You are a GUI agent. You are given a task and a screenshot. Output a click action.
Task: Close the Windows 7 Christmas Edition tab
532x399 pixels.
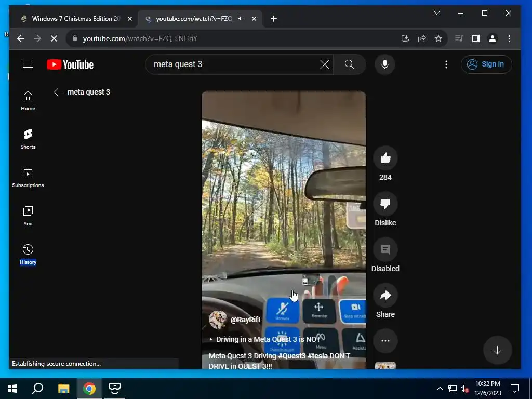(129, 19)
